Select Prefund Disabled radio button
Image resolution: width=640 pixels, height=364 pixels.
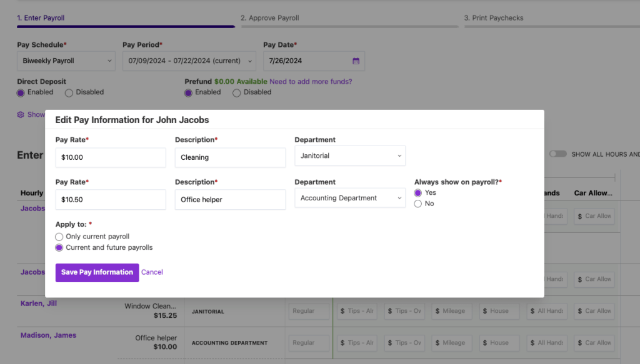coord(237,93)
